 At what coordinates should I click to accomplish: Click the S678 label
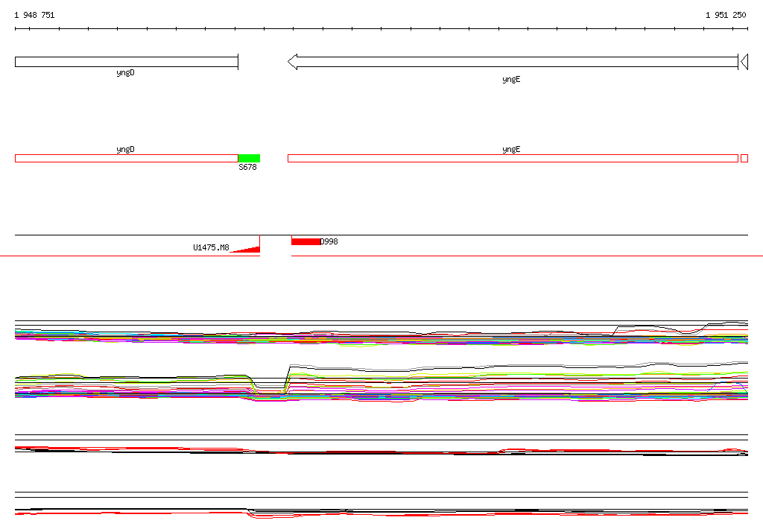(247, 167)
